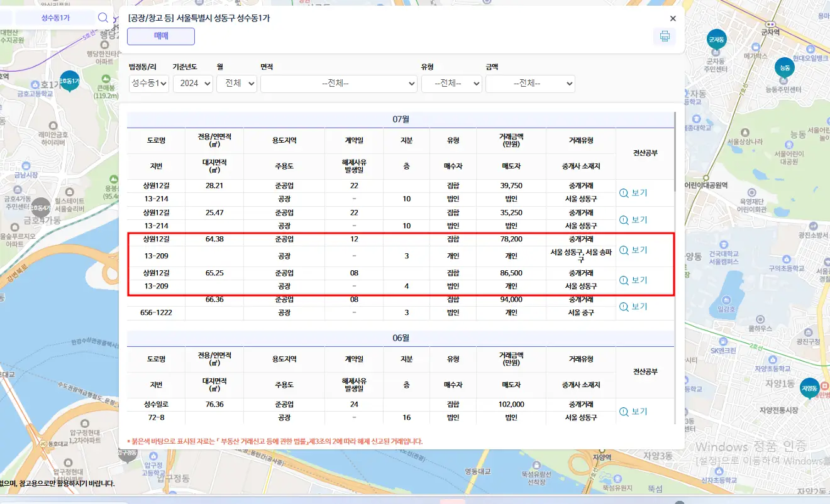This screenshot has height=504, width=830.
Task: Close the transaction detail panel
Action: pyautogui.click(x=673, y=19)
